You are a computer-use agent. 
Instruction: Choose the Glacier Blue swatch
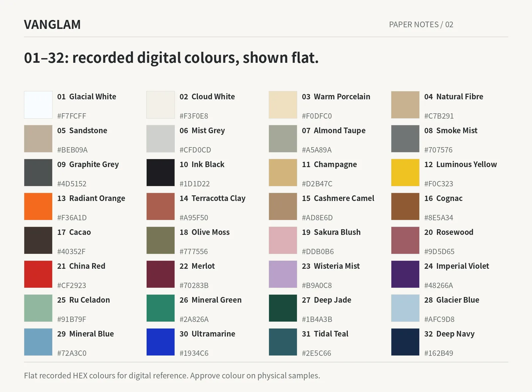click(x=405, y=308)
